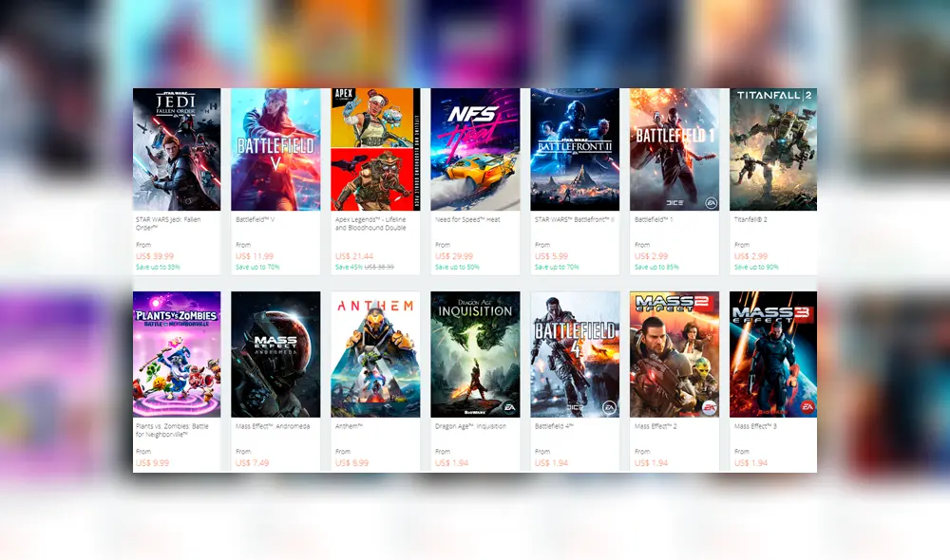Viewport: 950px width, 560px height.
Task: Open the Star Wars Jedi: Fallen Order cover
Action: (177, 149)
